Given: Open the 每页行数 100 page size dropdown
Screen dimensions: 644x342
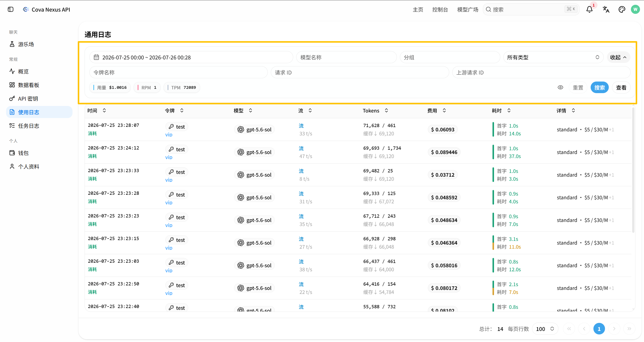Looking at the screenshot, I should (545, 329).
